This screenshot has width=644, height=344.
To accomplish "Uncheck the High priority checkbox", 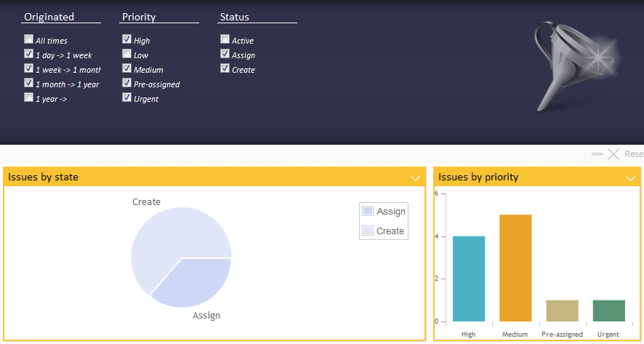I will pyautogui.click(x=126, y=40).
